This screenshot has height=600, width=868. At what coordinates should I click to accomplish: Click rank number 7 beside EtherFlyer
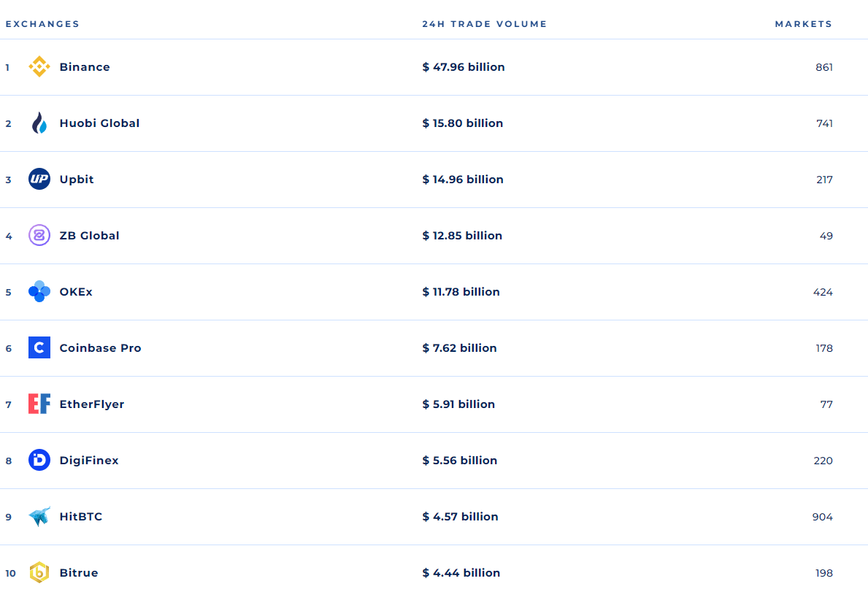pos(8,404)
